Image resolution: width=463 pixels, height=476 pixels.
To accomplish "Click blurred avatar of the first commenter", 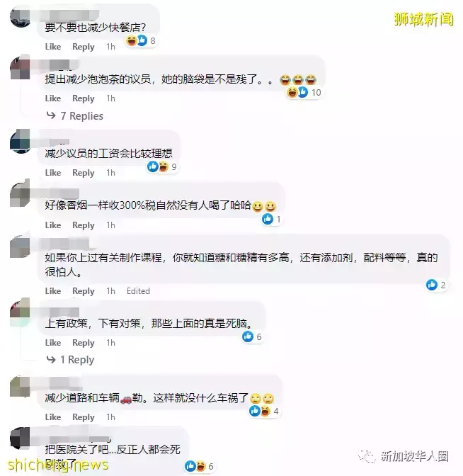I will click(21, 17).
